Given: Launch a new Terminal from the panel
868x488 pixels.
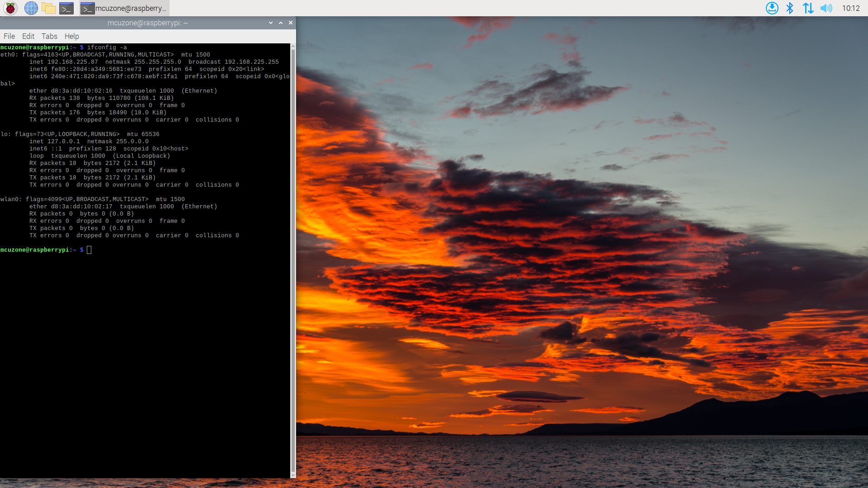Looking at the screenshot, I should [66, 8].
